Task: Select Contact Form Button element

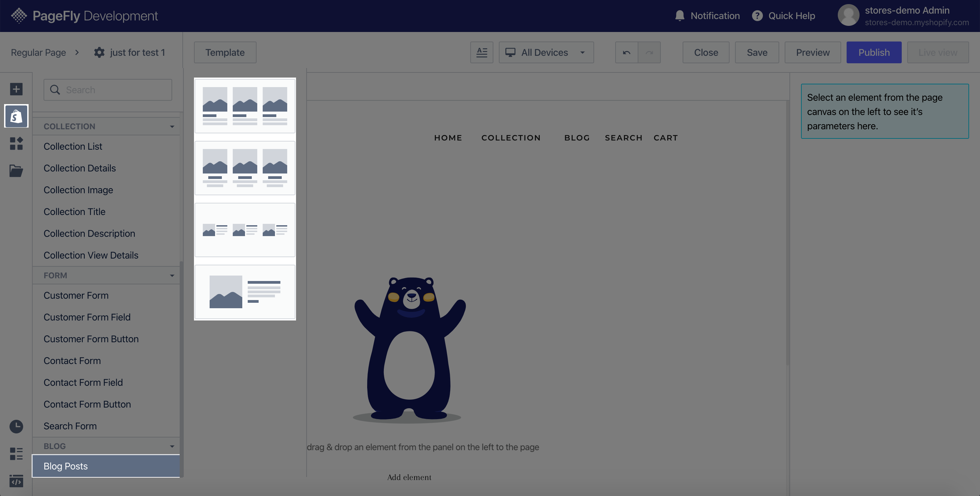Action: click(x=106, y=404)
